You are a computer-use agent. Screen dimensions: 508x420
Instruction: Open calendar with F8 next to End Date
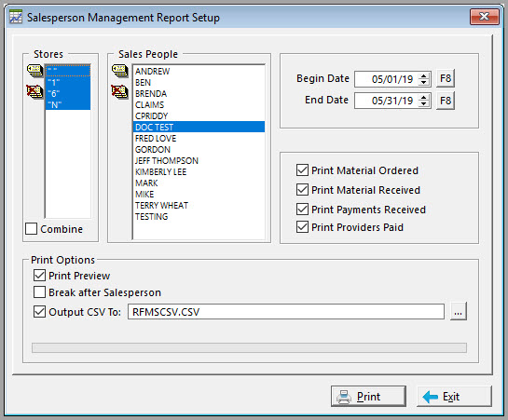446,101
